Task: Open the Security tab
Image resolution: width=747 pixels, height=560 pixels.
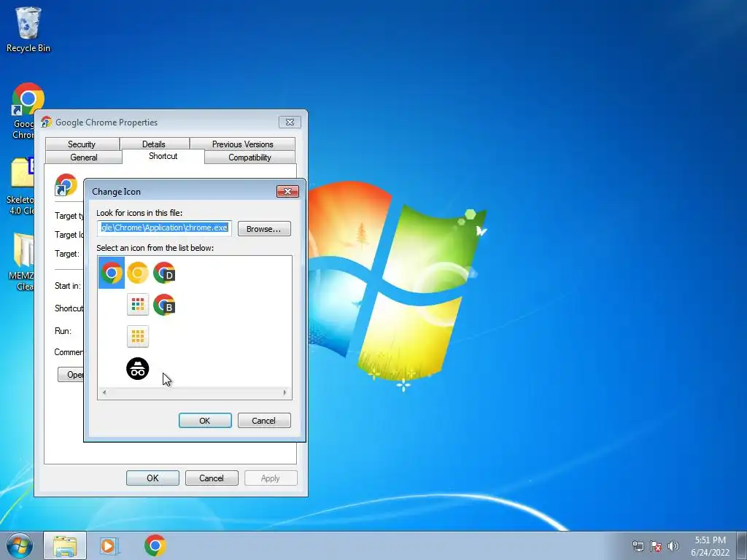Action: pos(82,144)
